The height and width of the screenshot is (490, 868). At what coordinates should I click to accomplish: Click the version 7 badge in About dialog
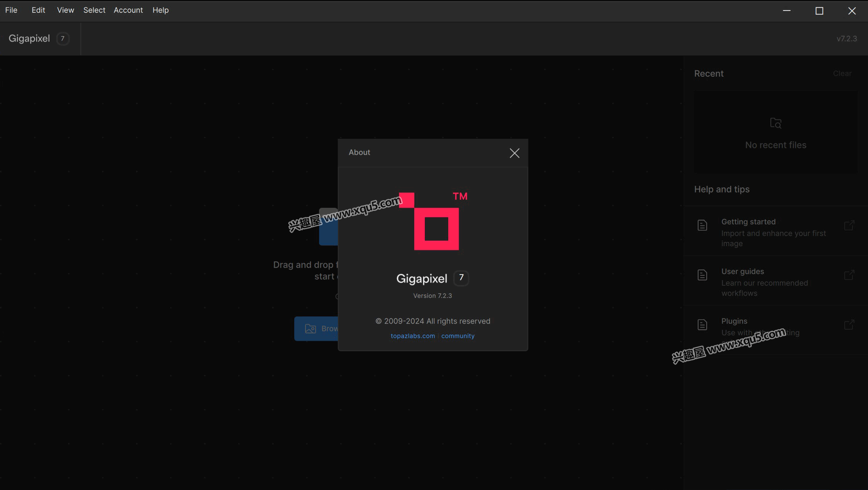(461, 278)
